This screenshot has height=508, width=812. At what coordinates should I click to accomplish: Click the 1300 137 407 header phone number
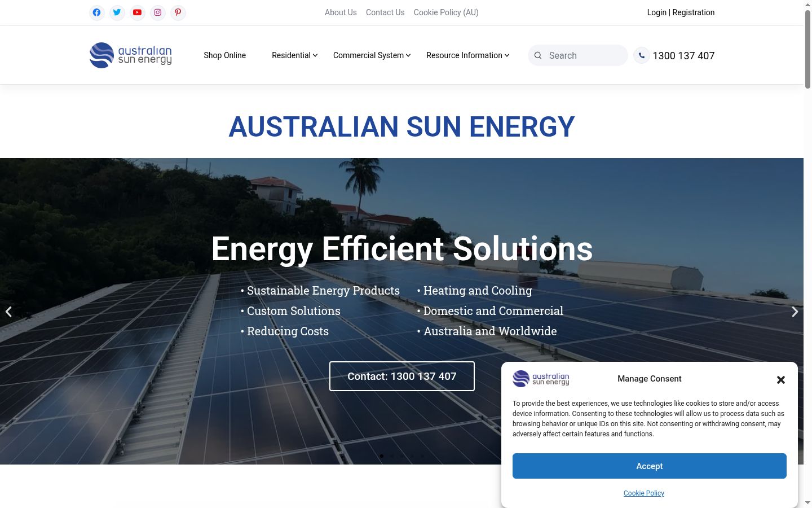coord(683,56)
